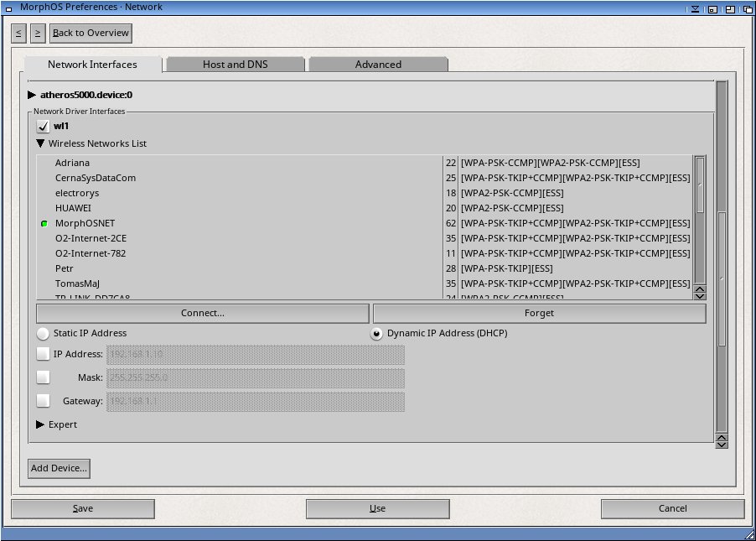756x541 pixels.
Task: Click outer panel scroll up arrow
Action: point(722,435)
